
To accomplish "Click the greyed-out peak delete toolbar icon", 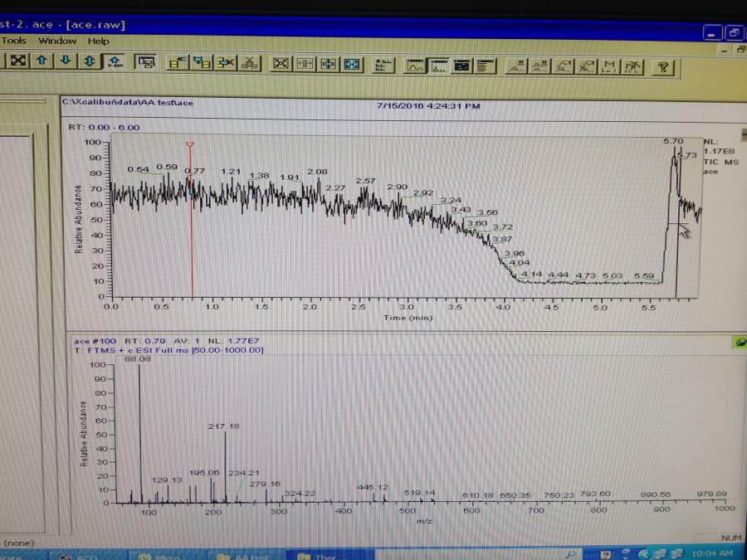I will point(250,63).
